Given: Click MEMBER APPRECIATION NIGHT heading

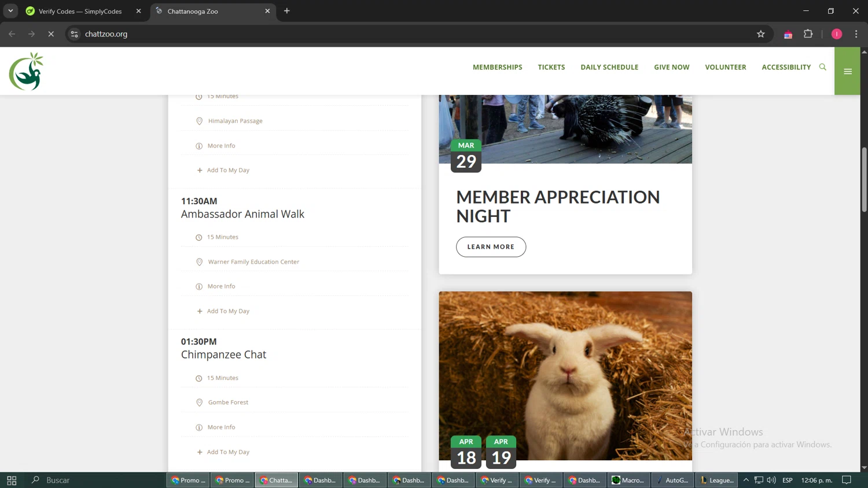Looking at the screenshot, I should click(558, 206).
